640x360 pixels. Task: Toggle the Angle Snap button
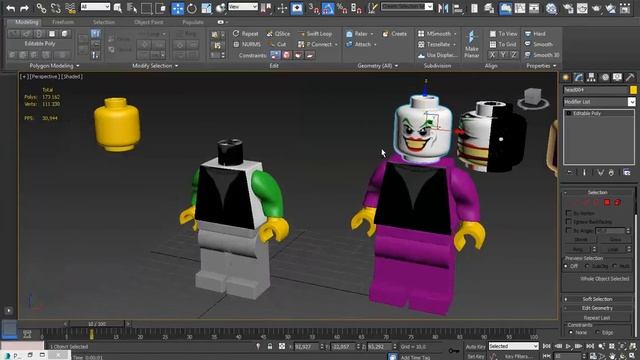point(328,8)
